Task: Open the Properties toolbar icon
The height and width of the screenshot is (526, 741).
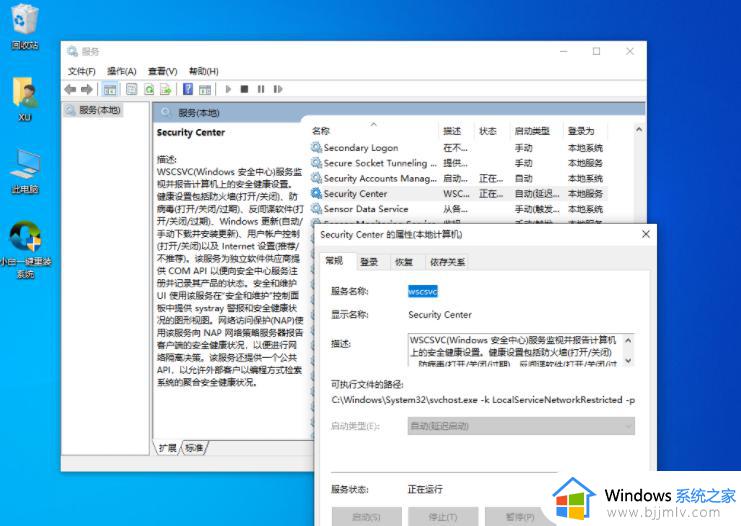Action: (131, 89)
